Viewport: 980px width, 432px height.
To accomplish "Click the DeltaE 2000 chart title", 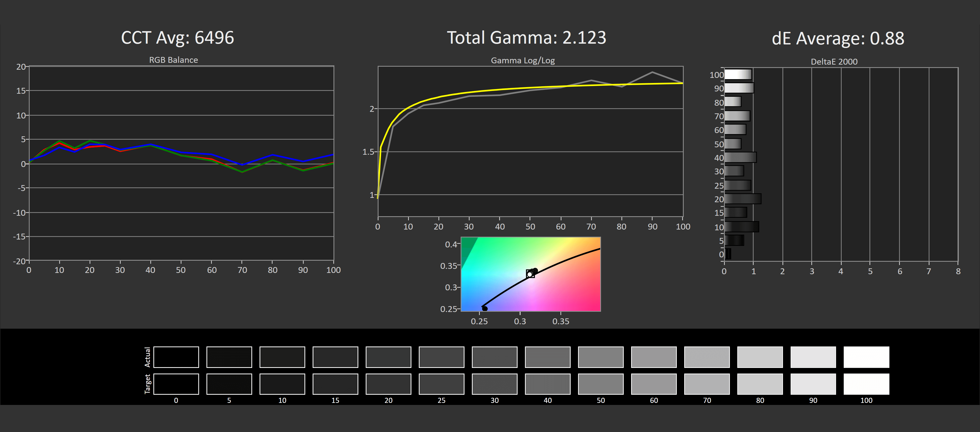I will pos(834,61).
